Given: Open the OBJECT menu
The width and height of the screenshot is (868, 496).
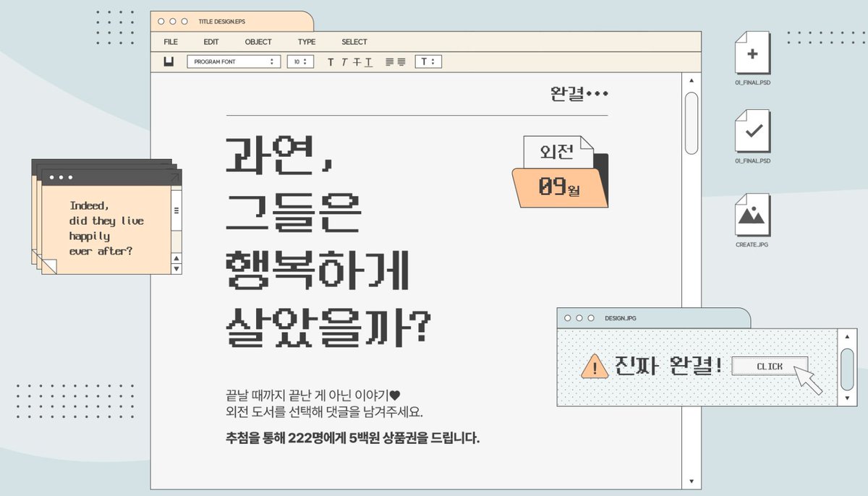Looking at the screenshot, I should 258,42.
